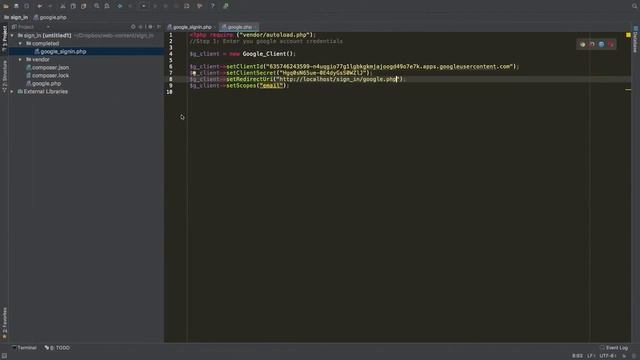Viewport: 640px width, 360px height.
Task: Click the Undo arrow in the toolbar
Action: [x=40, y=6]
